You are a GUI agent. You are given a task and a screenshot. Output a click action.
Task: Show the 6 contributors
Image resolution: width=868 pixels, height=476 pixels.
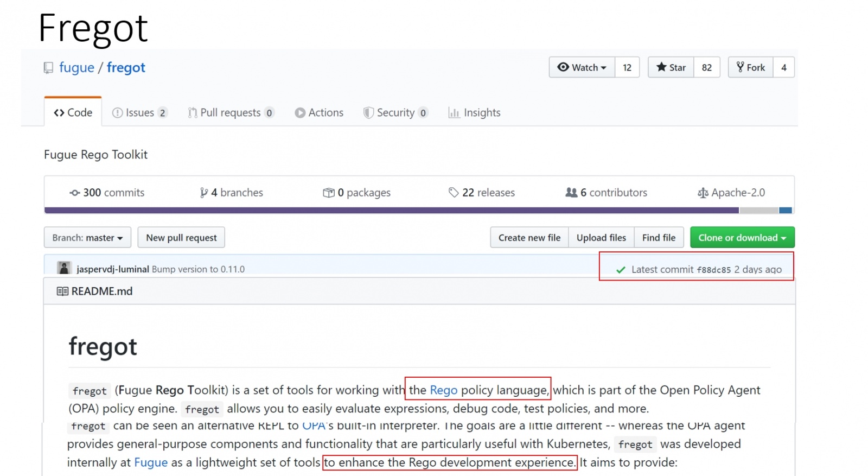(x=607, y=193)
